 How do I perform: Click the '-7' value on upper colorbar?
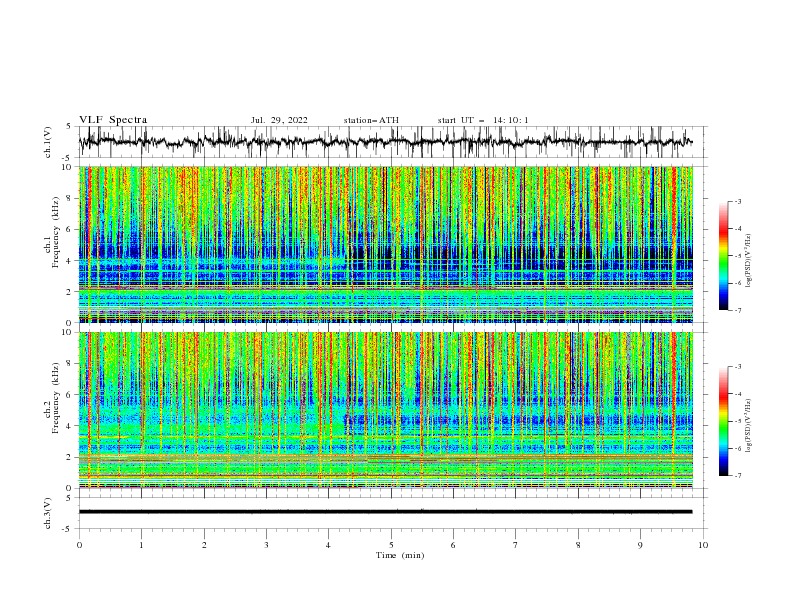pos(737,310)
